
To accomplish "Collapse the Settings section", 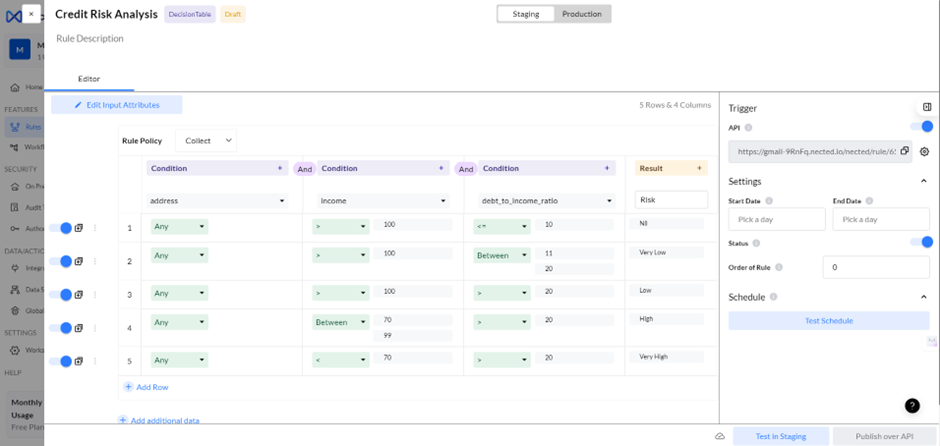I will (924, 181).
